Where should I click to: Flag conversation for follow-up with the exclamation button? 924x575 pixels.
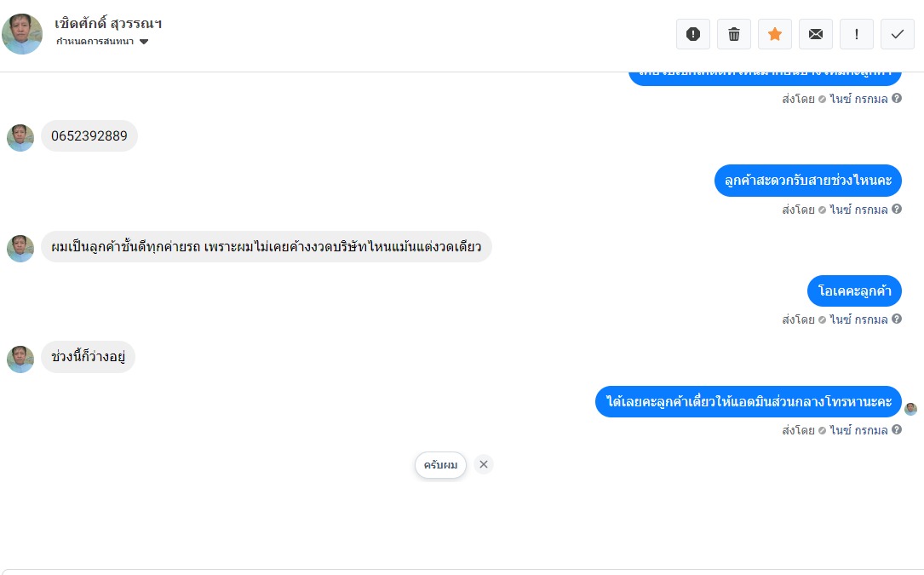point(857,34)
